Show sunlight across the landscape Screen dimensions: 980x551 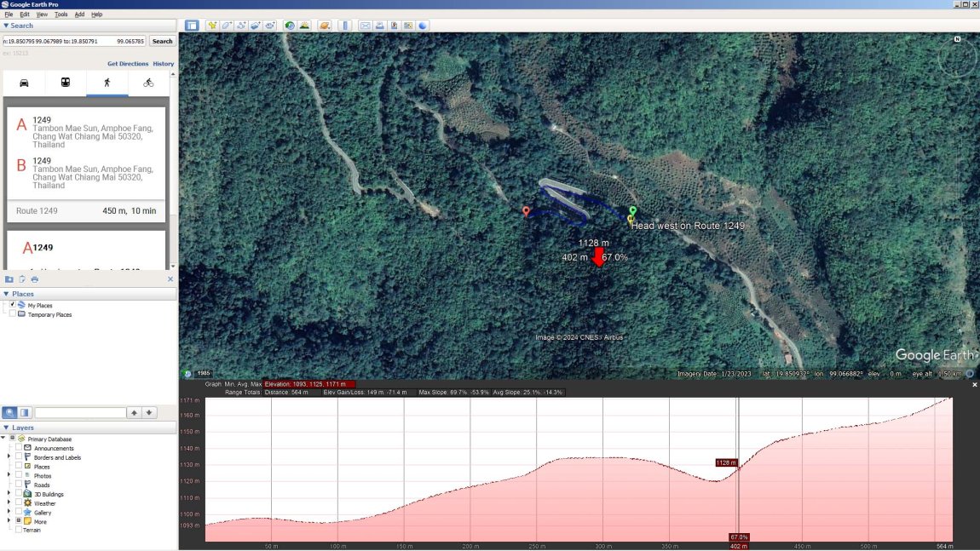304,26
